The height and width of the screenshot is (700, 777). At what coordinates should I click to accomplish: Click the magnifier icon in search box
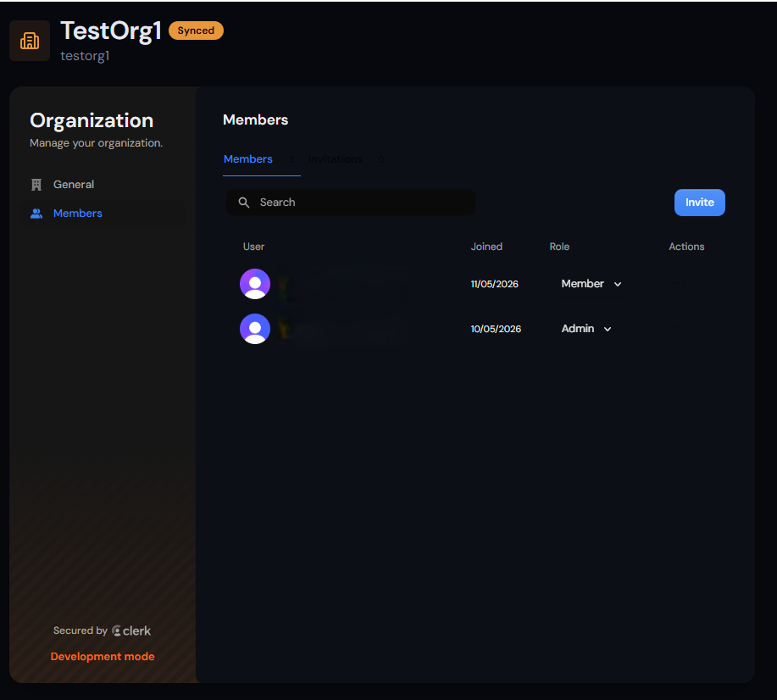point(244,203)
